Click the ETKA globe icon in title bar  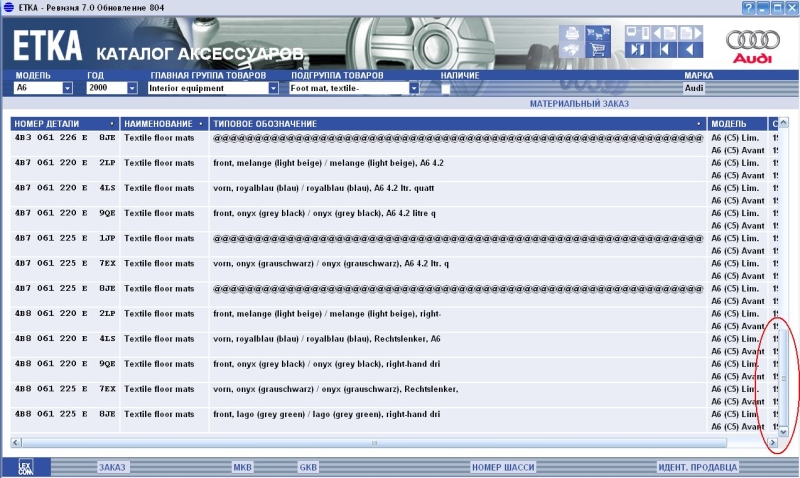[9, 8]
